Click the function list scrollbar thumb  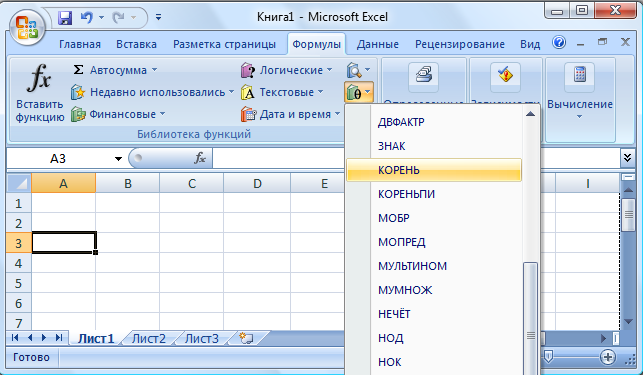(531, 318)
